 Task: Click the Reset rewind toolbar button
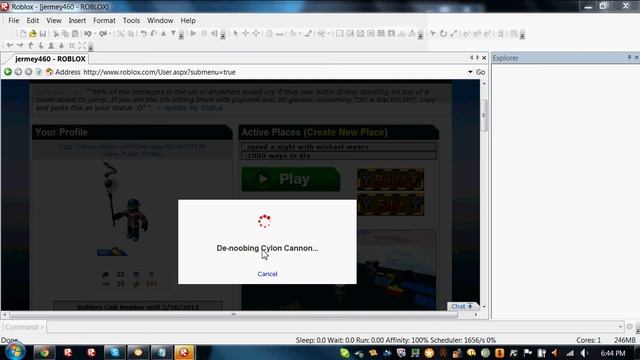214,34
